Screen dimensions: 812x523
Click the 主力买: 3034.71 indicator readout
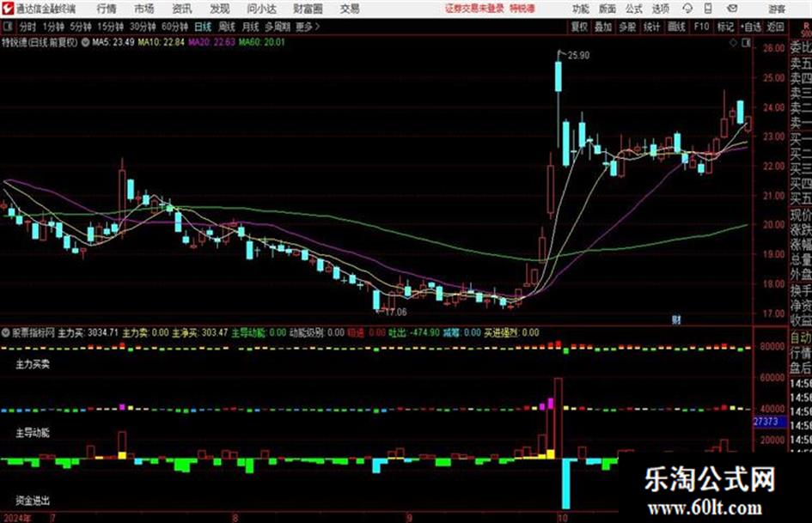[x=88, y=332]
